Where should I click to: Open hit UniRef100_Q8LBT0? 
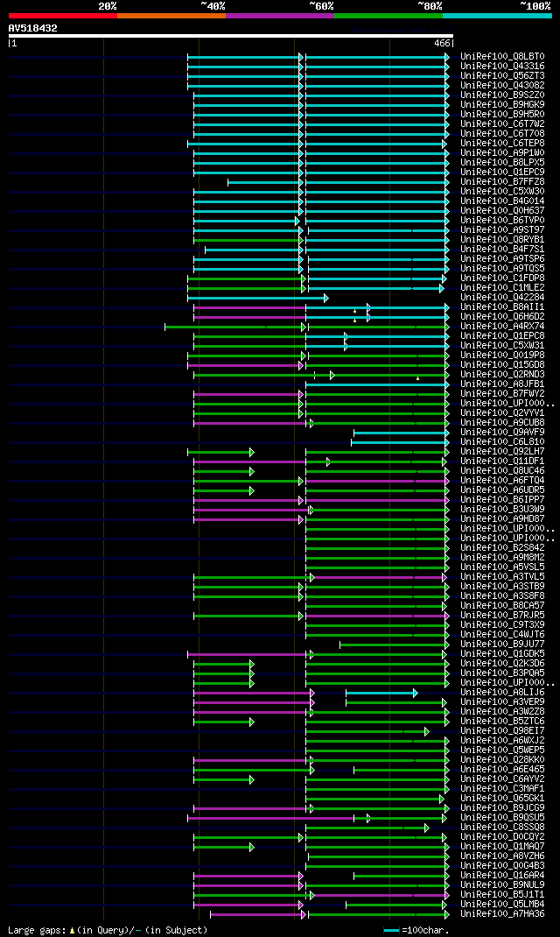[x=502, y=57]
